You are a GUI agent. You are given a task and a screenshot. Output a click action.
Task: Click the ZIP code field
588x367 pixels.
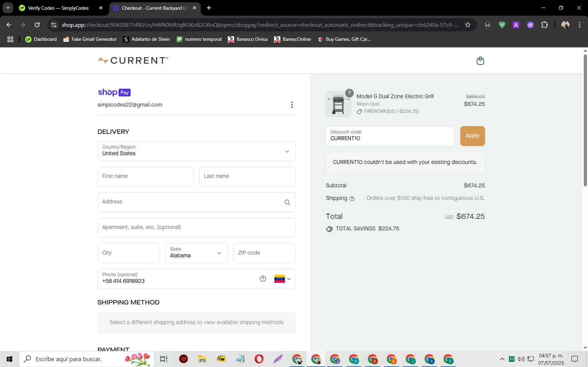(264, 253)
